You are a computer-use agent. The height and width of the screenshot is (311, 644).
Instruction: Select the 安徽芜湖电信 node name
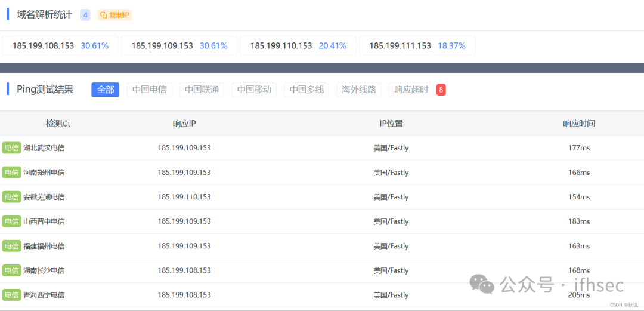click(x=44, y=197)
